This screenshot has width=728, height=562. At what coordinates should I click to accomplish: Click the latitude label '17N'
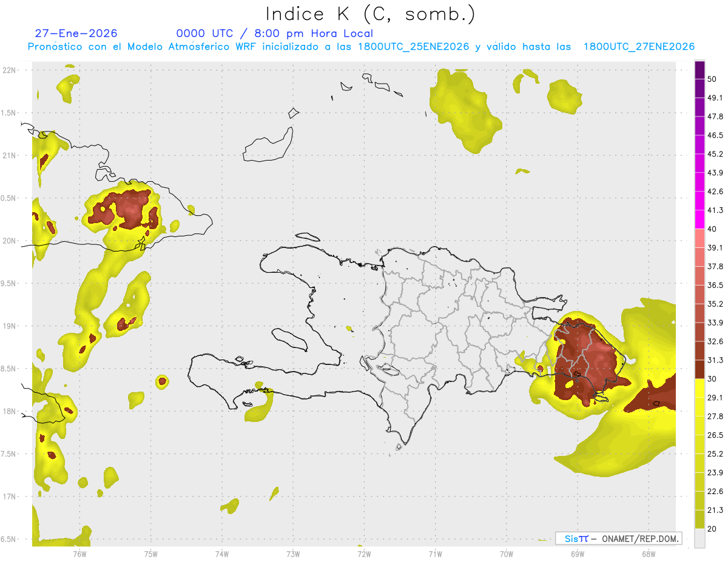[9, 497]
